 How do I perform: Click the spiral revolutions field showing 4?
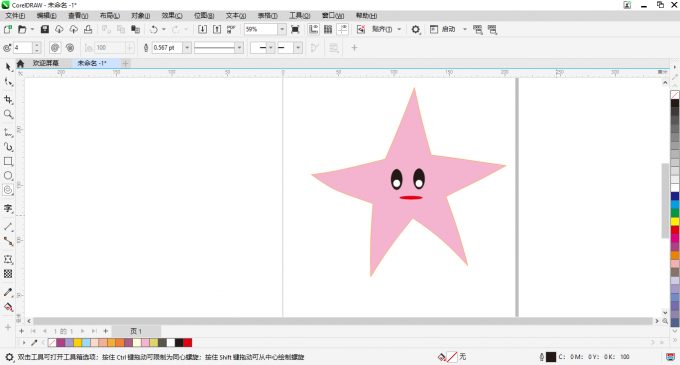(x=23, y=48)
